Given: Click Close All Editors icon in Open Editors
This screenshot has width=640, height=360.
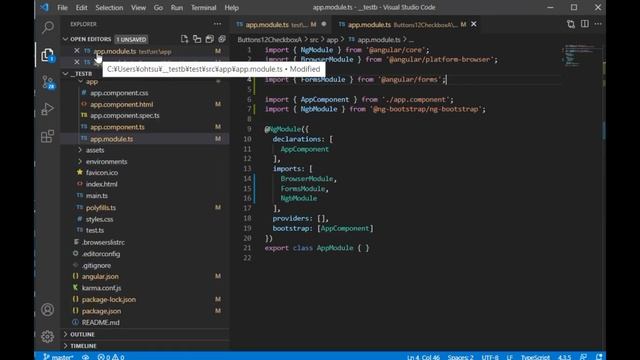Looking at the screenshot, I should click(222, 39).
